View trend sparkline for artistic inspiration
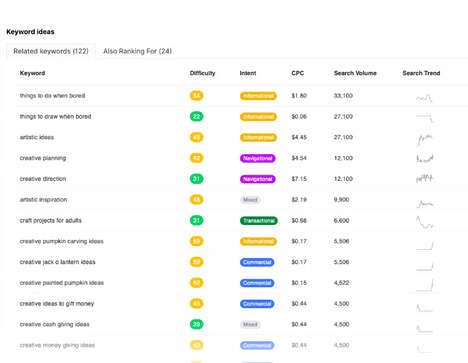Viewport: 468px width, 363px height. [x=425, y=203]
